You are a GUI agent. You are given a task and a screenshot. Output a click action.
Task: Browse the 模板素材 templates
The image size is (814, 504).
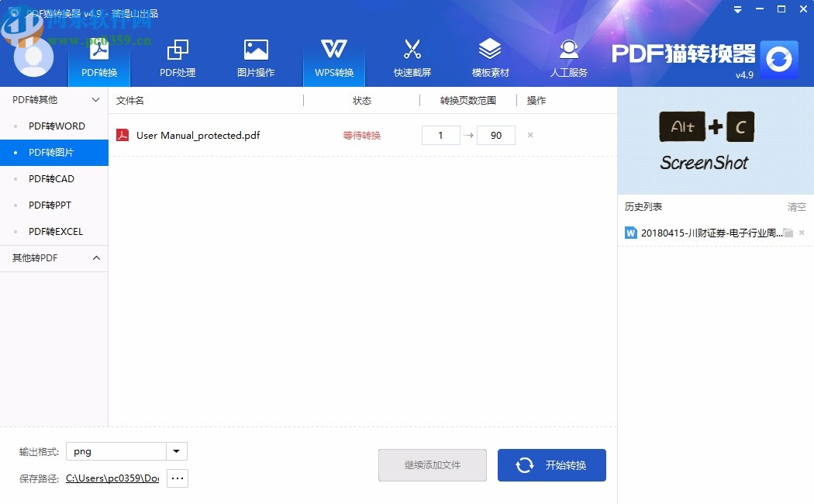(490, 58)
